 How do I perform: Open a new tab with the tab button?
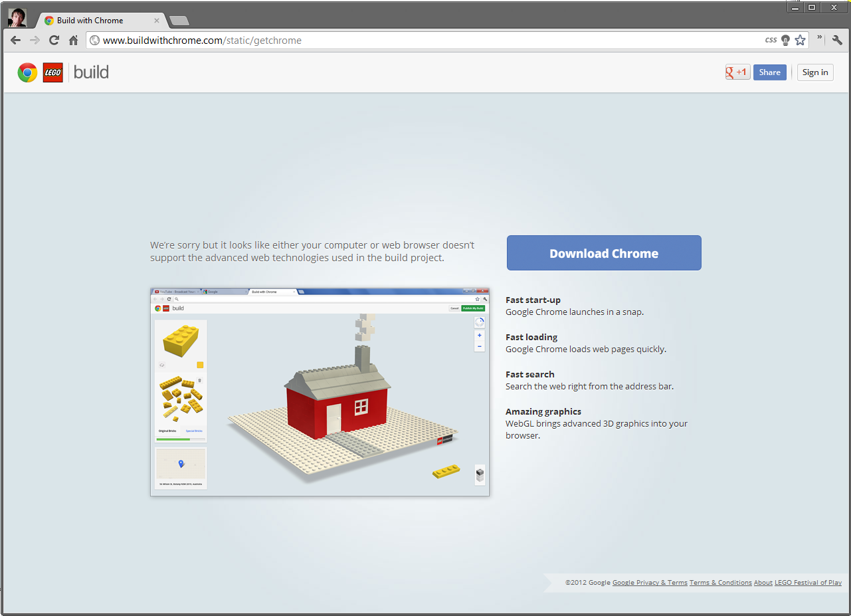click(x=179, y=21)
